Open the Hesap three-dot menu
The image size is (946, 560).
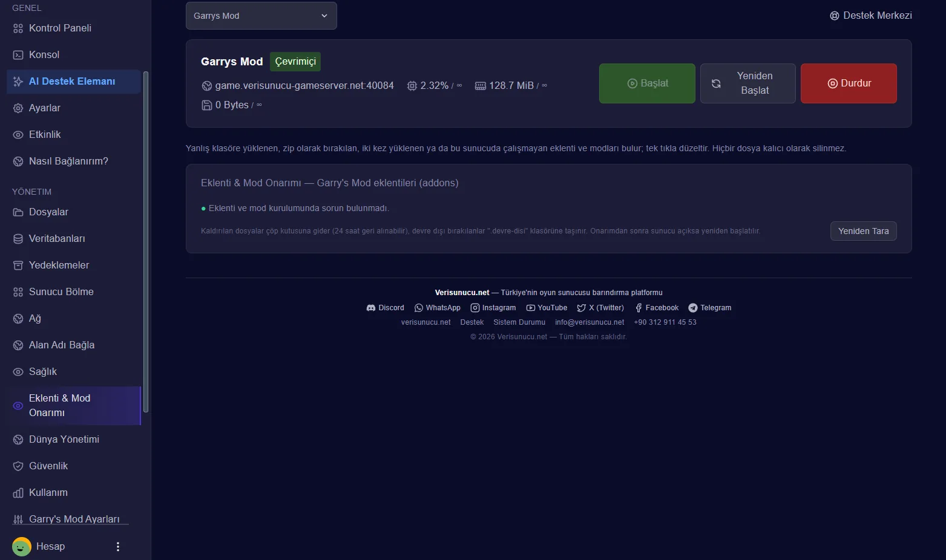[x=118, y=547]
